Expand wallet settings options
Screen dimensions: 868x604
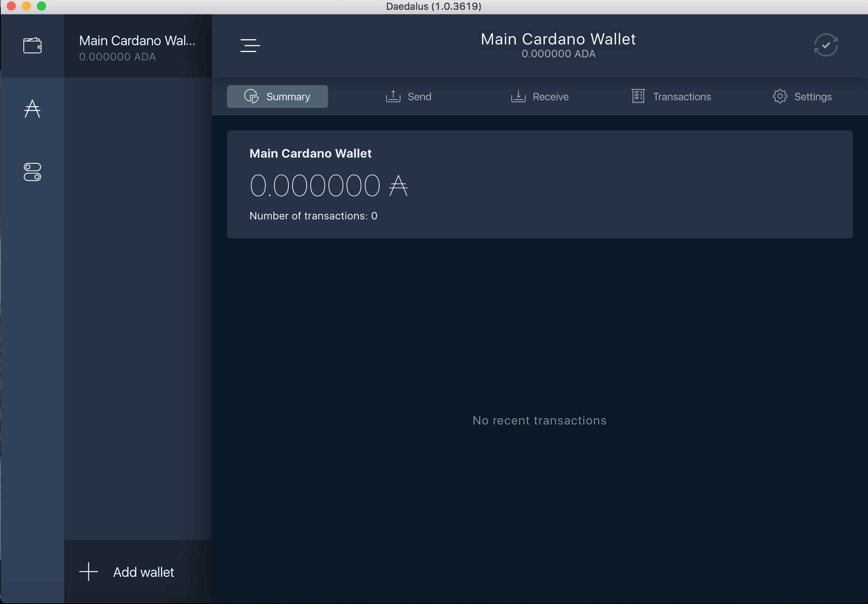[x=250, y=46]
